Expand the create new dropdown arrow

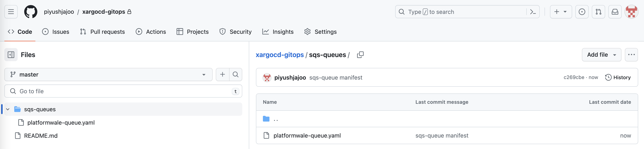coord(565,12)
